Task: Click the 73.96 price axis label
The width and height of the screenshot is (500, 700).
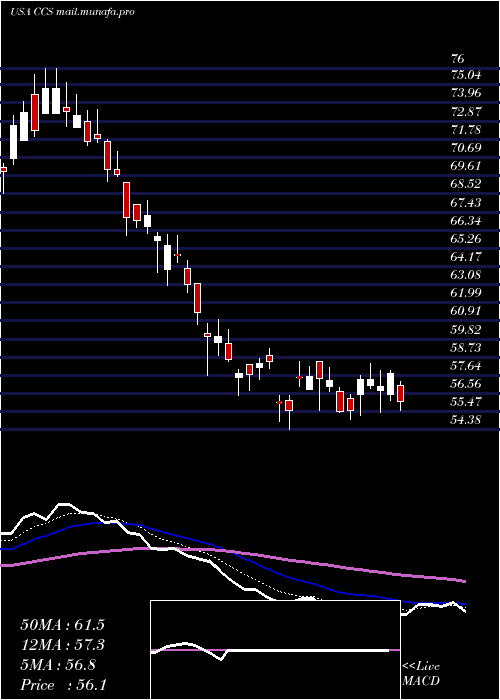Action: [466, 93]
